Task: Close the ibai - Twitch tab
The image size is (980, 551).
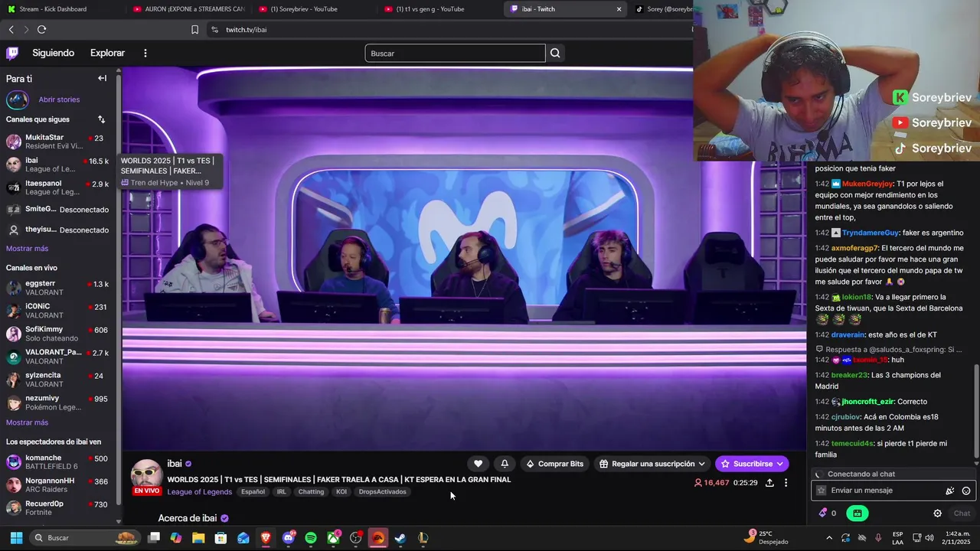Action: (619, 9)
